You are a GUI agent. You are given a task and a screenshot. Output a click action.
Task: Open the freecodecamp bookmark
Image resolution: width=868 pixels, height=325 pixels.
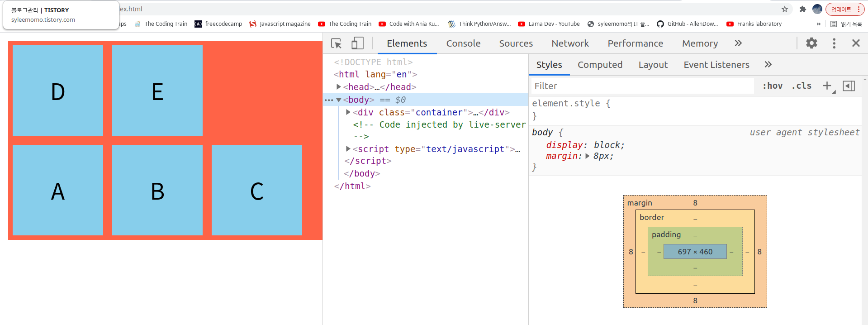click(x=218, y=24)
